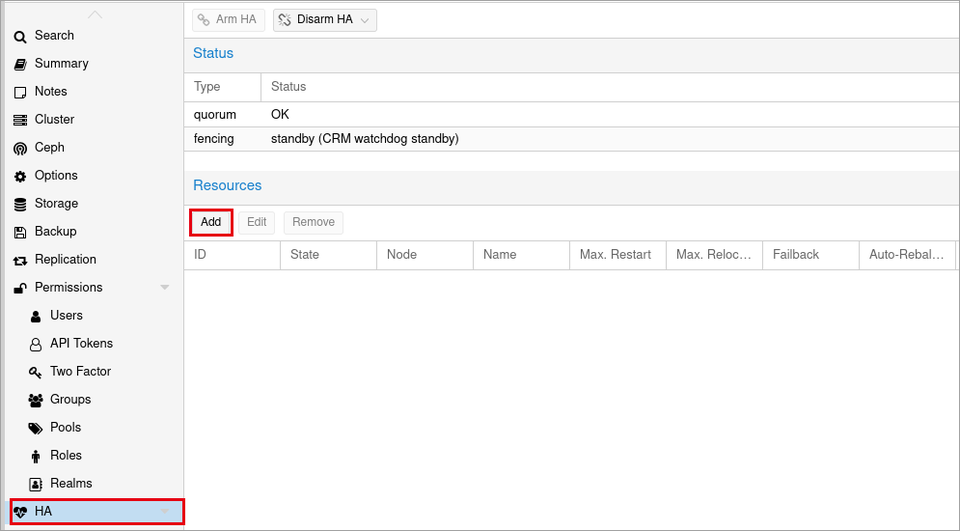Click the Users person icon
The height and width of the screenshot is (531, 960).
pos(36,316)
